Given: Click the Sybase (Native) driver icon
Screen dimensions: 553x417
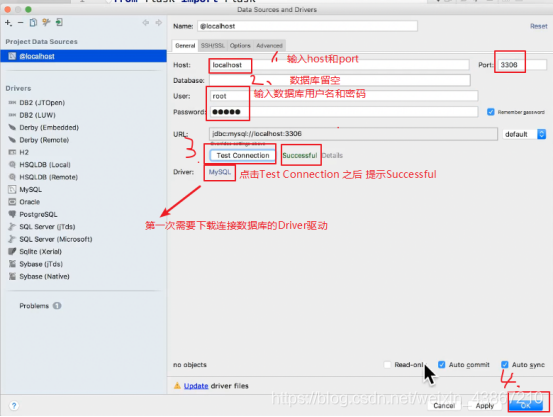Looking at the screenshot, I should point(12,276).
